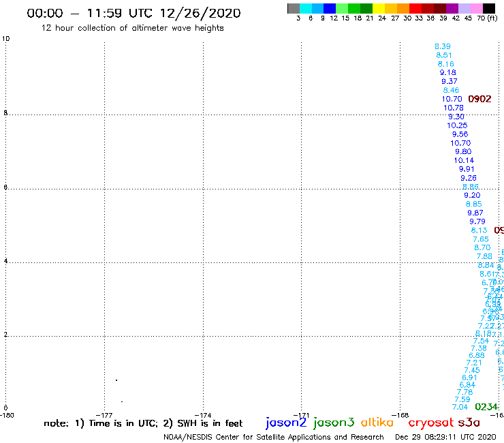
Task: Click the note 'Time is in UTC; SWH is in feet'
Action: click(143, 423)
